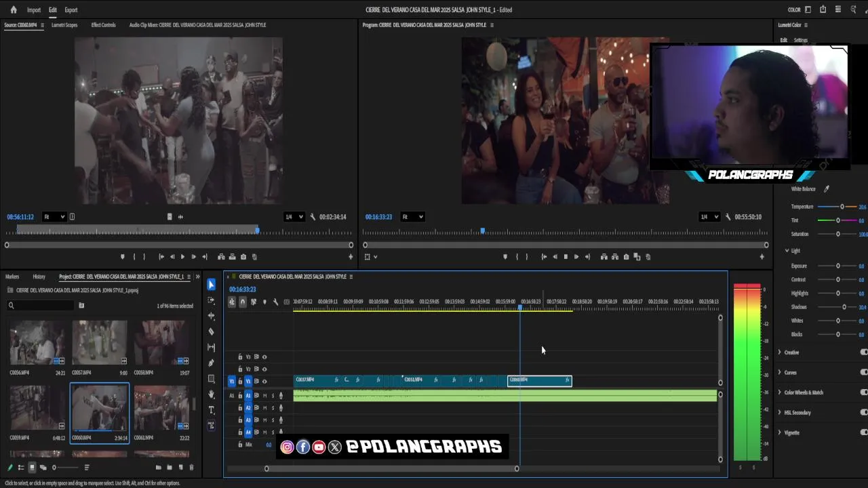
Task: Step forward one frame in Program monitor
Action: pyautogui.click(x=576, y=257)
